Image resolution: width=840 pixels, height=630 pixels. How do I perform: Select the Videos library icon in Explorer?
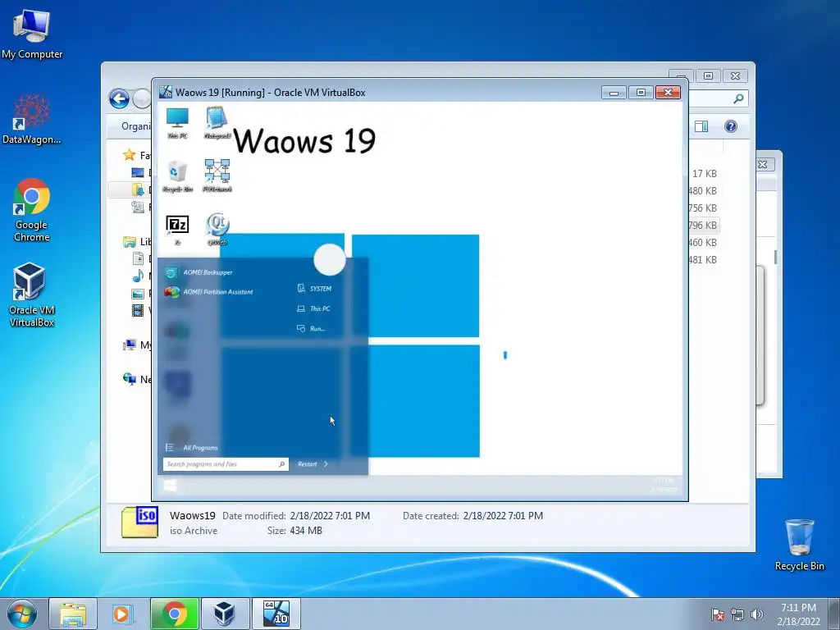coord(138,311)
